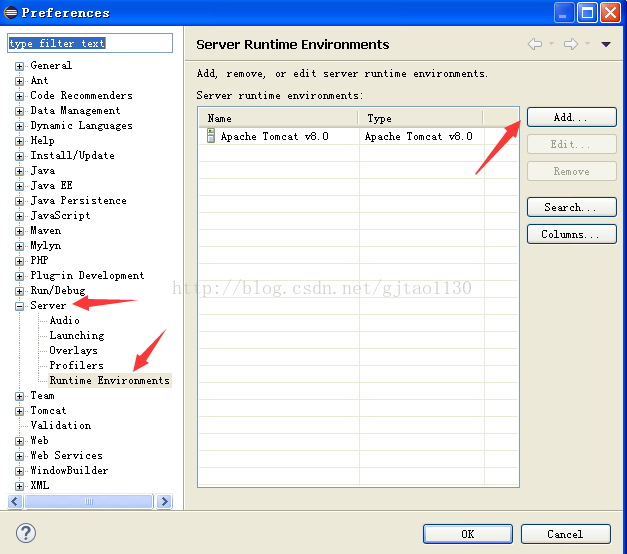Open the Validation preference page
Image resolution: width=627 pixels, height=554 pixels.
click(x=60, y=426)
